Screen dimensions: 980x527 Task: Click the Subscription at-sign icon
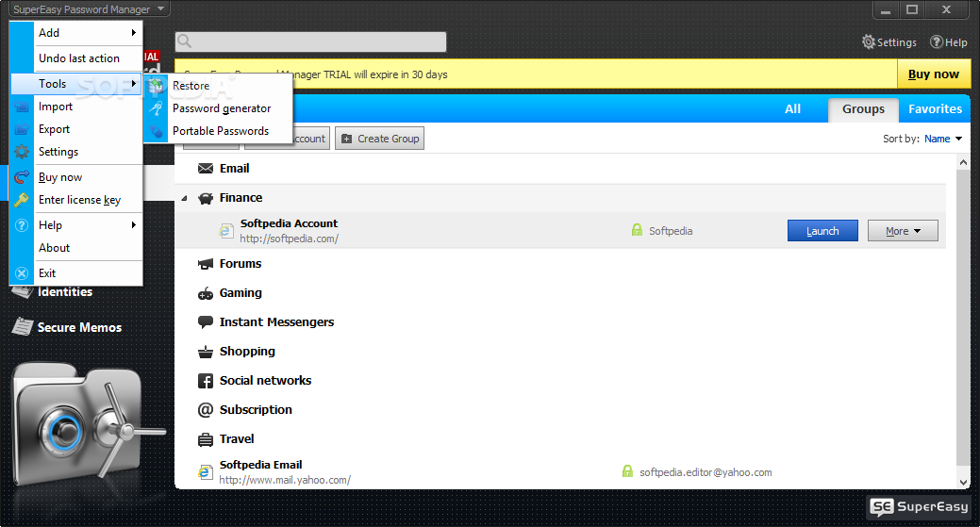(206, 410)
